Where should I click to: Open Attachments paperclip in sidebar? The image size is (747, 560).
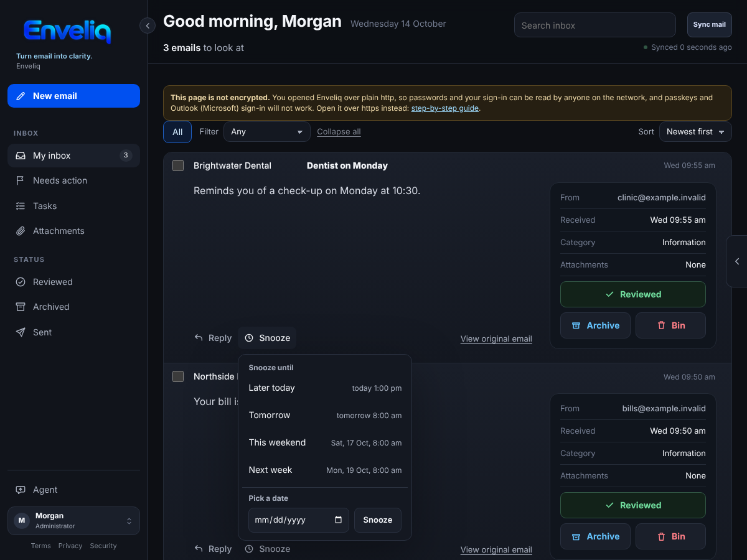[21, 231]
